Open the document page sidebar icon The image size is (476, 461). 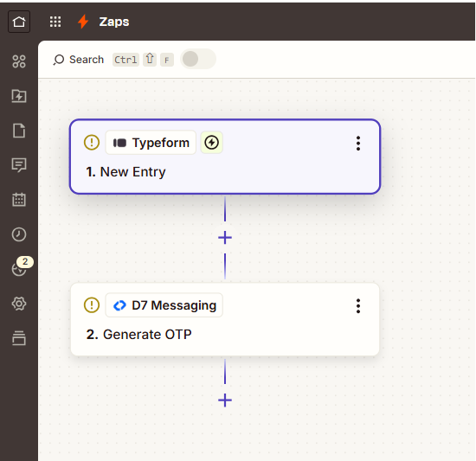(19, 131)
